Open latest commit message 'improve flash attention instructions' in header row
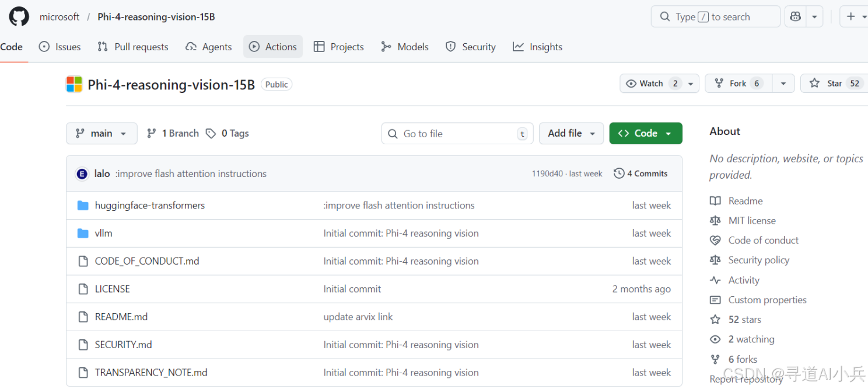Viewport: 868px width, 389px height. point(191,173)
